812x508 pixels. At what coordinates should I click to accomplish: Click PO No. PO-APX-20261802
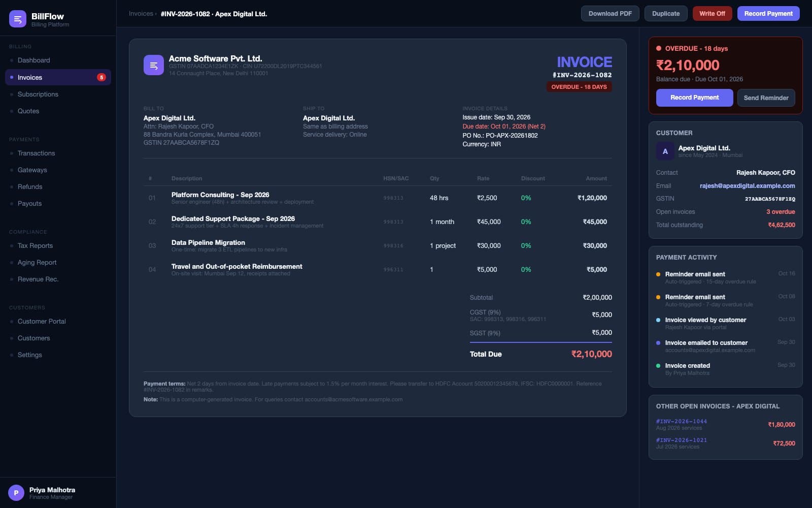[500, 136]
